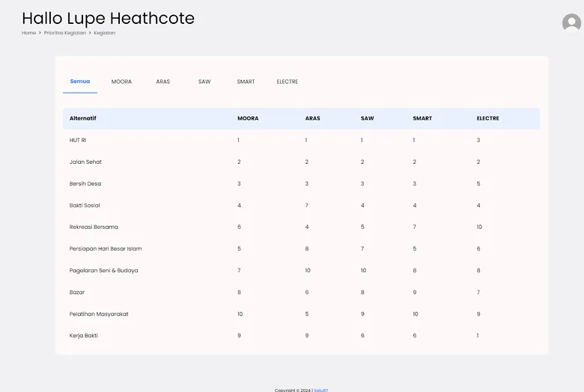Click the SatuRT footer link
The height and width of the screenshot is (392, 584).
pyautogui.click(x=320, y=390)
